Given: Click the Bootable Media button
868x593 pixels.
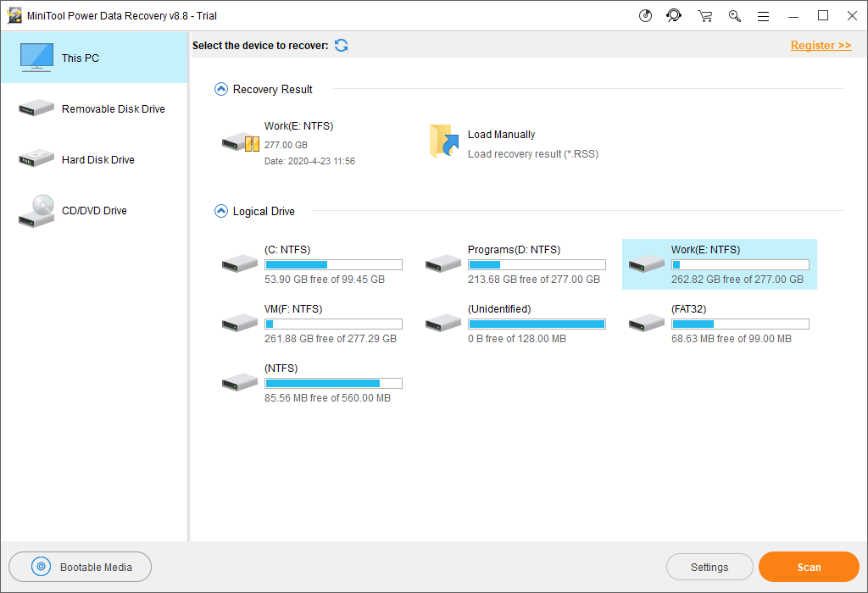Looking at the screenshot, I should click(x=81, y=568).
